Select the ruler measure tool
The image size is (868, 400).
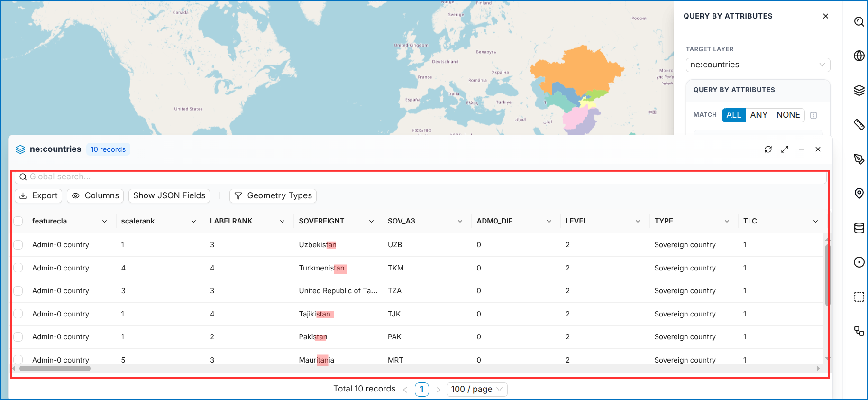click(x=859, y=124)
